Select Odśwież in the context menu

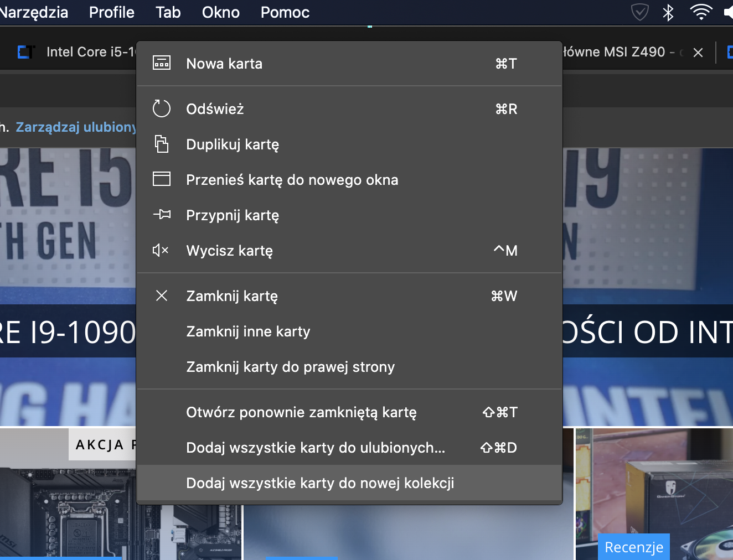tap(349, 109)
